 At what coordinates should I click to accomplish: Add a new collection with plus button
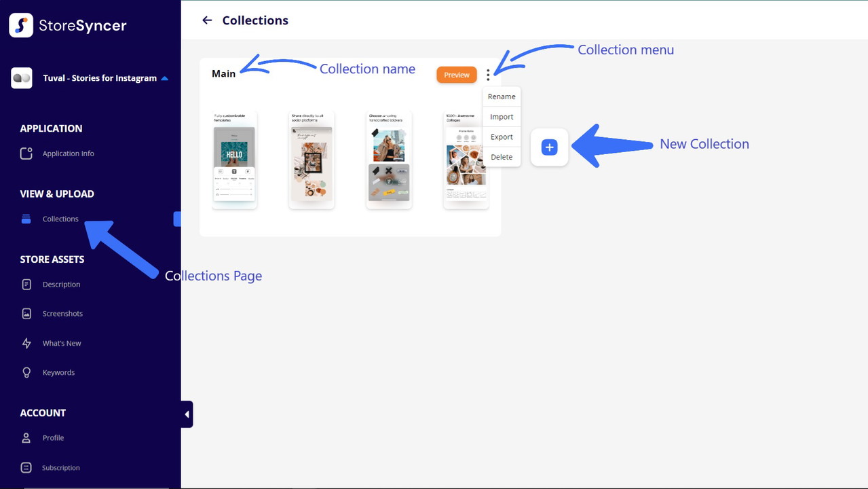[549, 147]
